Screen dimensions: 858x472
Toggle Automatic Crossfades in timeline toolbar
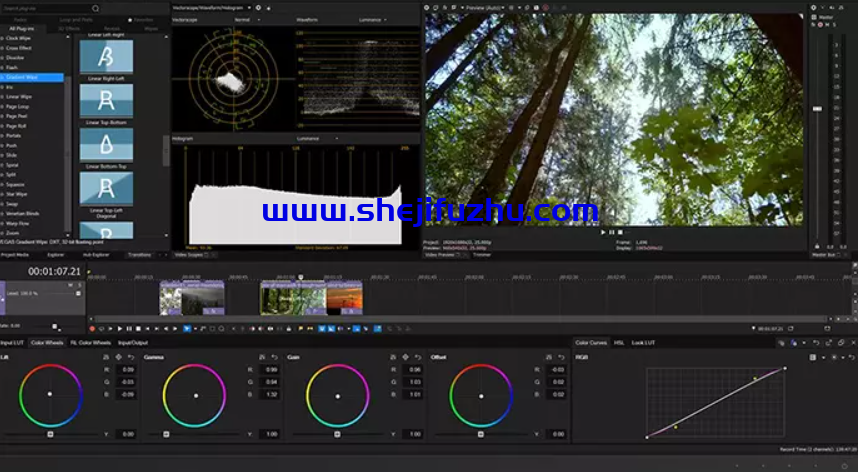331,329
